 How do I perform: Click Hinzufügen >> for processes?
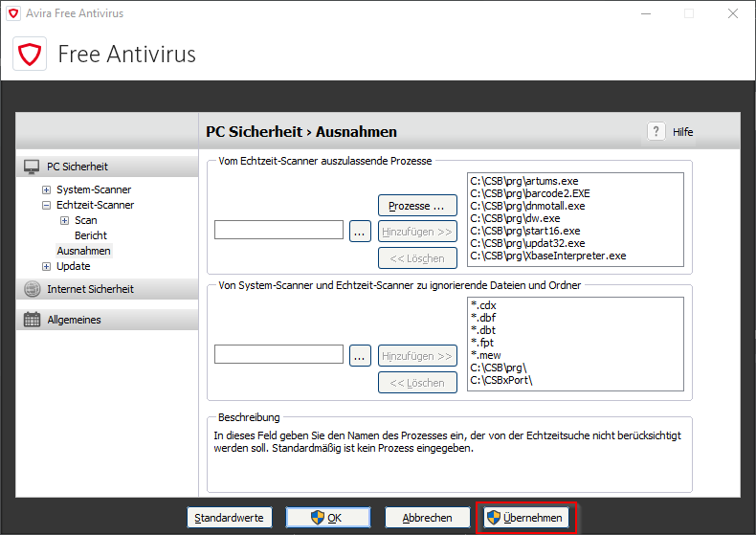[x=417, y=232]
